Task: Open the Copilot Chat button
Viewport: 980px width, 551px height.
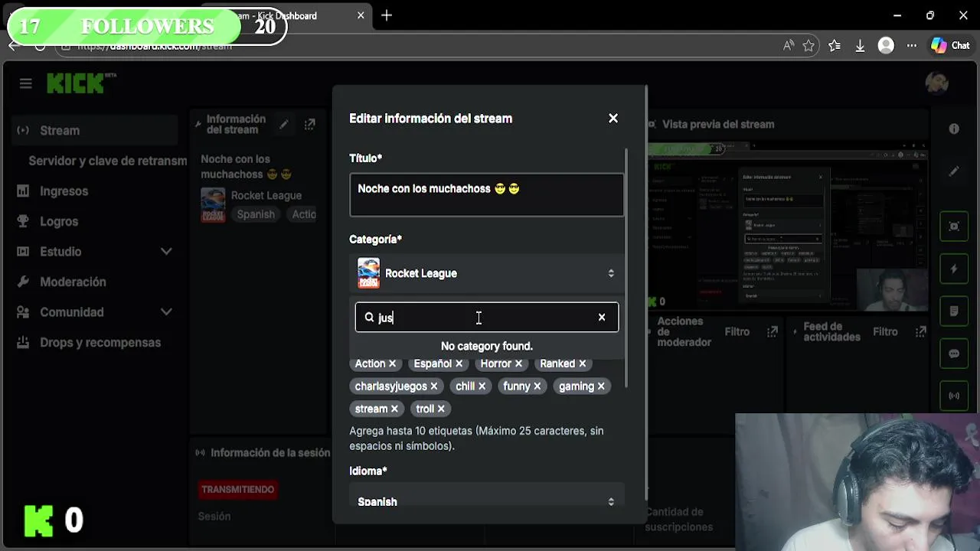Action: pyautogui.click(x=950, y=46)
